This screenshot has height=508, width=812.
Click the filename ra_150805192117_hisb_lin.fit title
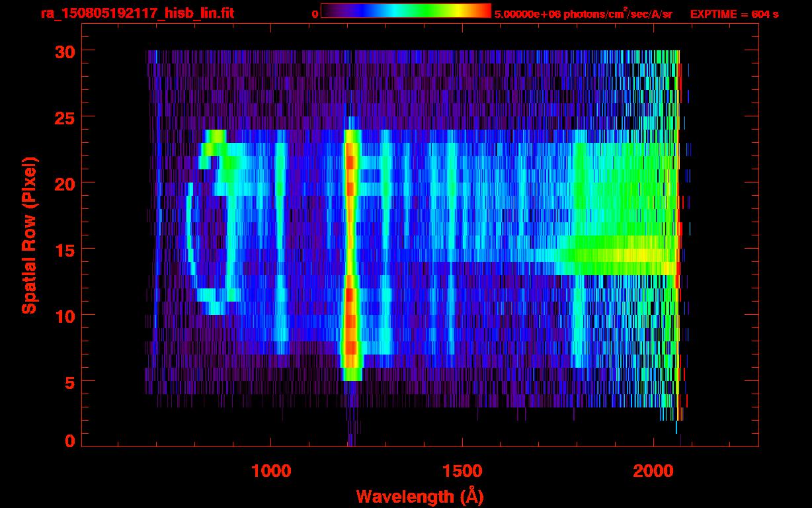click(138, 13)
